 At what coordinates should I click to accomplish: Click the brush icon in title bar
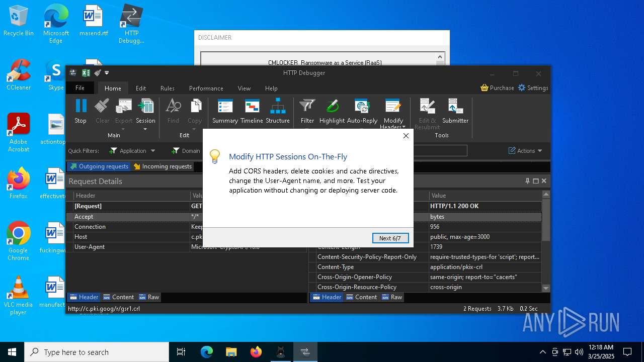pos(98,73)
